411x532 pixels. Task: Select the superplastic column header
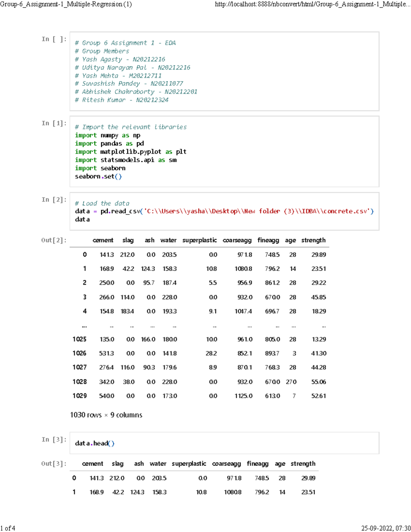[200, 240]
